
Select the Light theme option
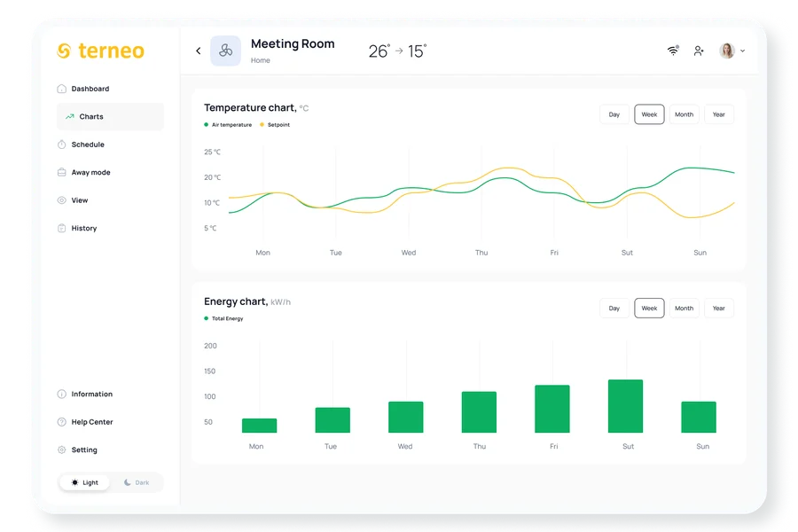[85, 482]
